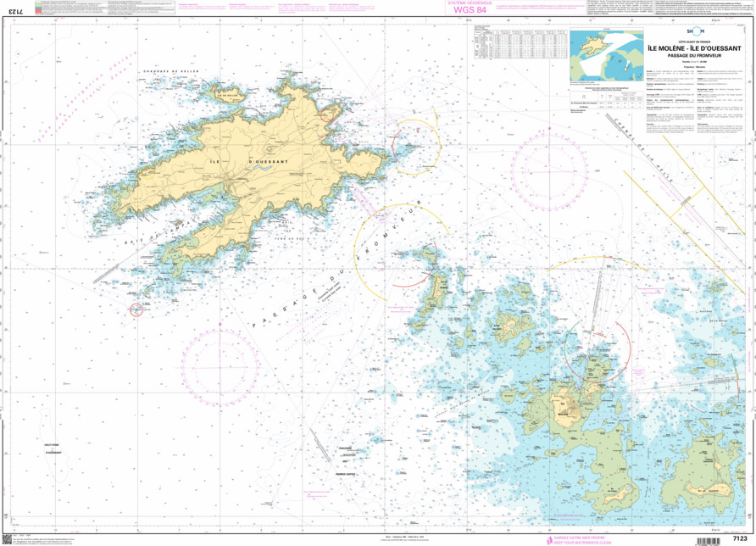Screen dimensions: 756x546
Task: Click the SHOM logo above the title
Action: [x=695, y=31]
